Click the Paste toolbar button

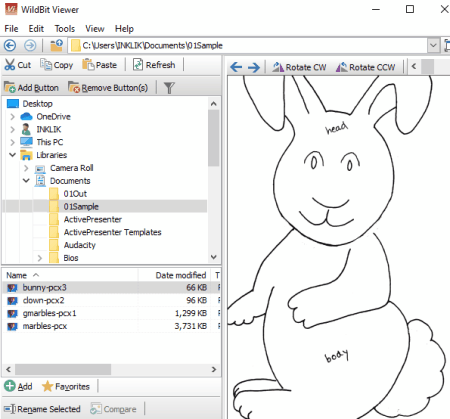point(99,65)
